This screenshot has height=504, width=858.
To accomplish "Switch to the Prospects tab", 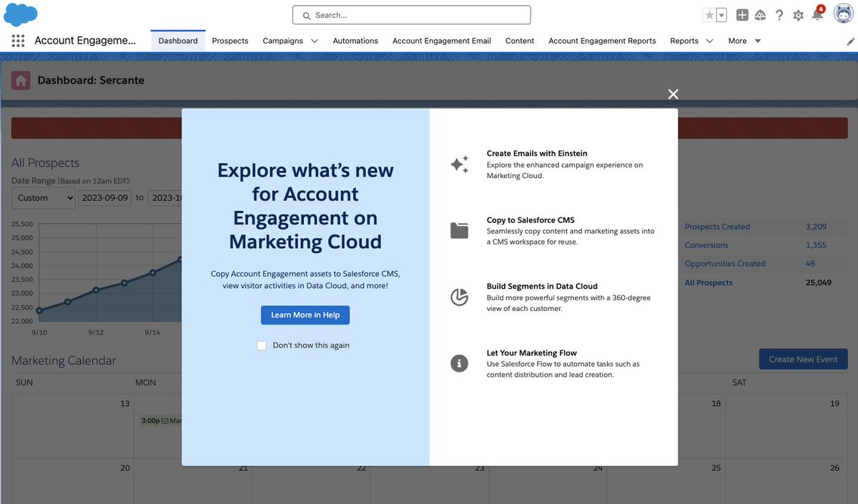I will point(230,41).
